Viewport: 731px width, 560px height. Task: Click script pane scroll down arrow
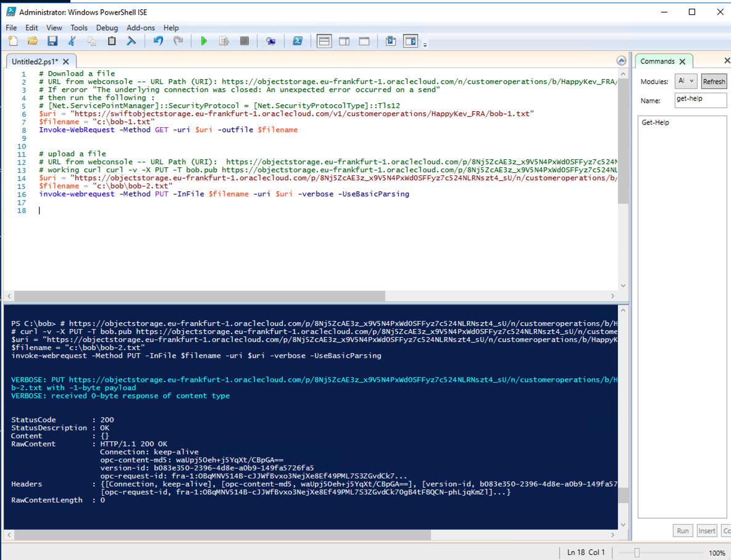tap(623, 286)
